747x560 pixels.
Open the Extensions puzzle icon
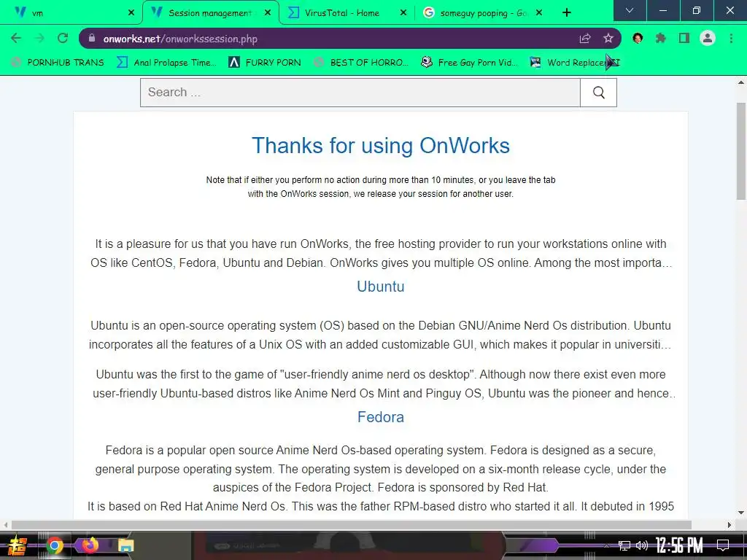point(661,38)
